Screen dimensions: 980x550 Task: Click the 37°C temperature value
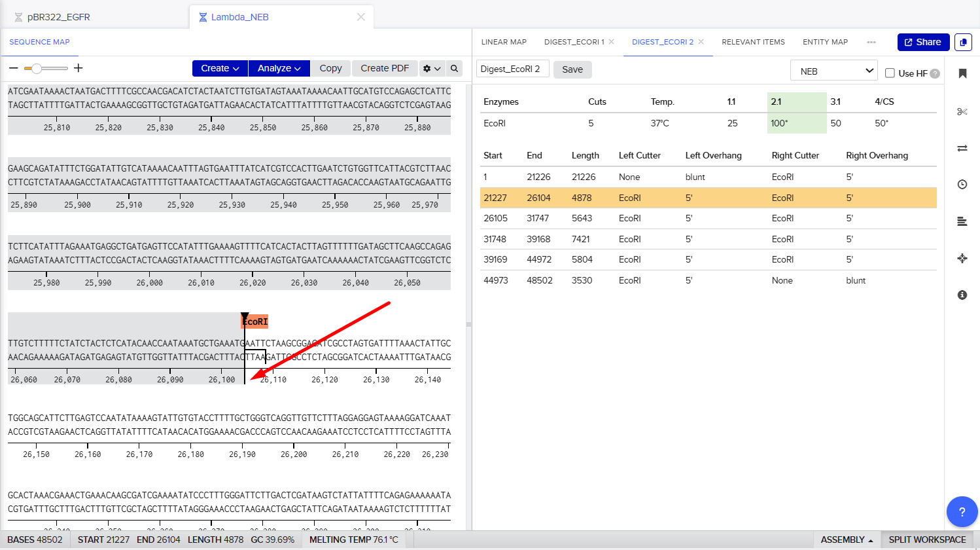point(660,123)
